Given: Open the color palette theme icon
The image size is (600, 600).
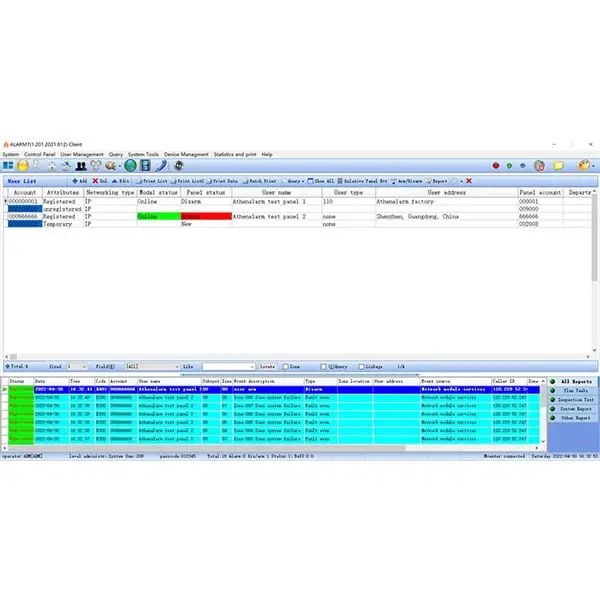Looking at the screenshot, I should [584, 166].
